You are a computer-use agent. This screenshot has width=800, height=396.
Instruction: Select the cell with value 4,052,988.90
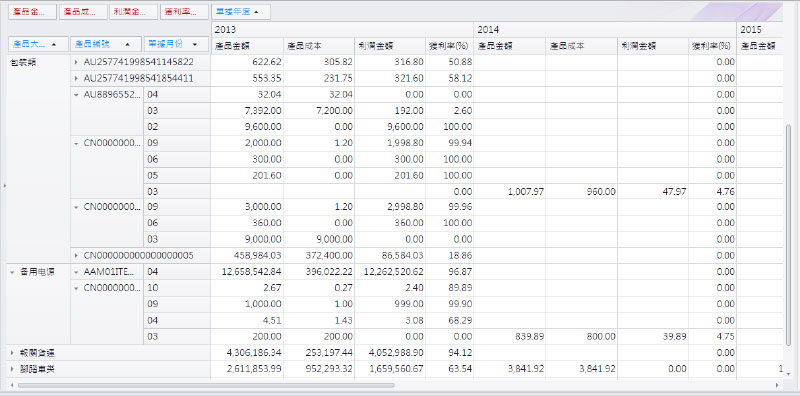390,353
